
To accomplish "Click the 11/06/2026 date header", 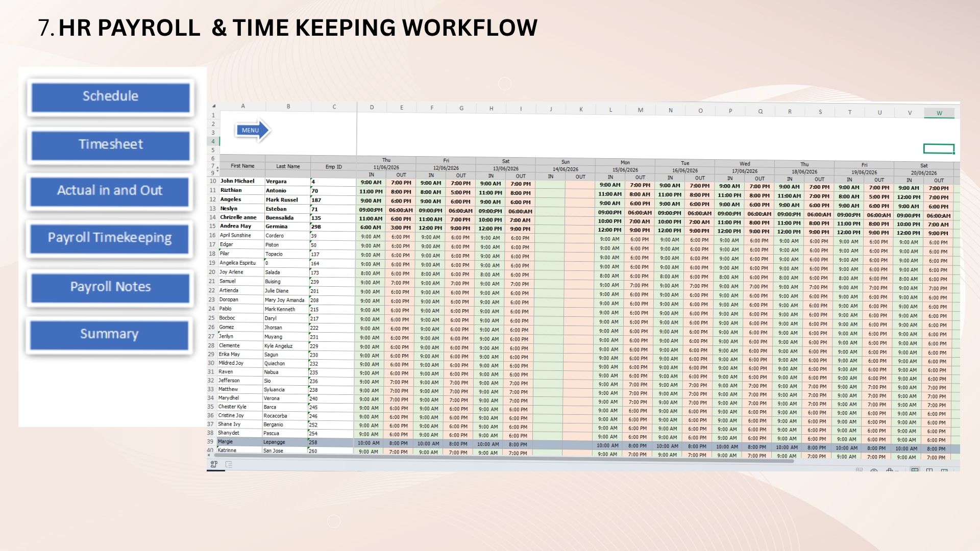I will click(x=386, y=167).
